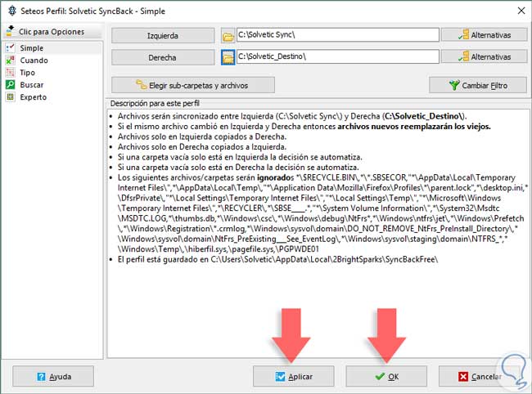Screen dimensions: 532x394
Task: Click the line 'Archivos solo en Derecha copiados a Izquierda.'
Action: [x=202, y=147]
